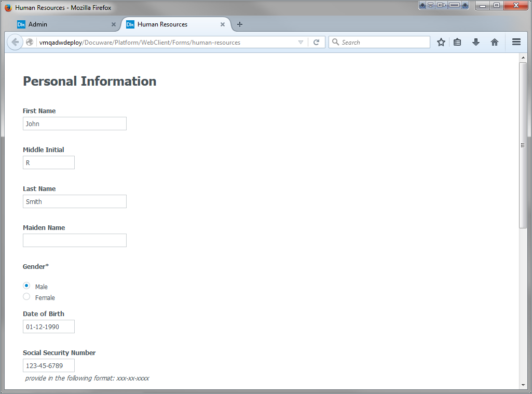532x394 pixels.
Task: Click the Maiden Name text field
Action: click(x=74, y=240)
